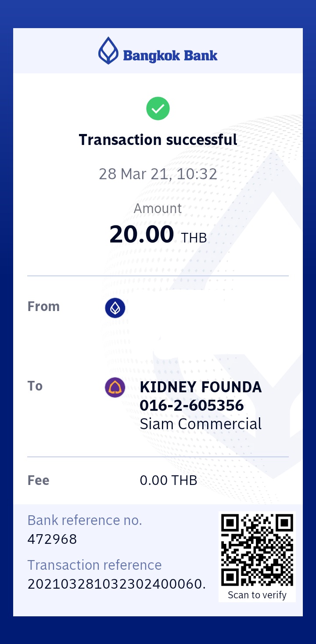Tap the purple Siam Commercial bank icon
Screen dimensions: 316x644
pyautogui.click(x=115, y=387)
